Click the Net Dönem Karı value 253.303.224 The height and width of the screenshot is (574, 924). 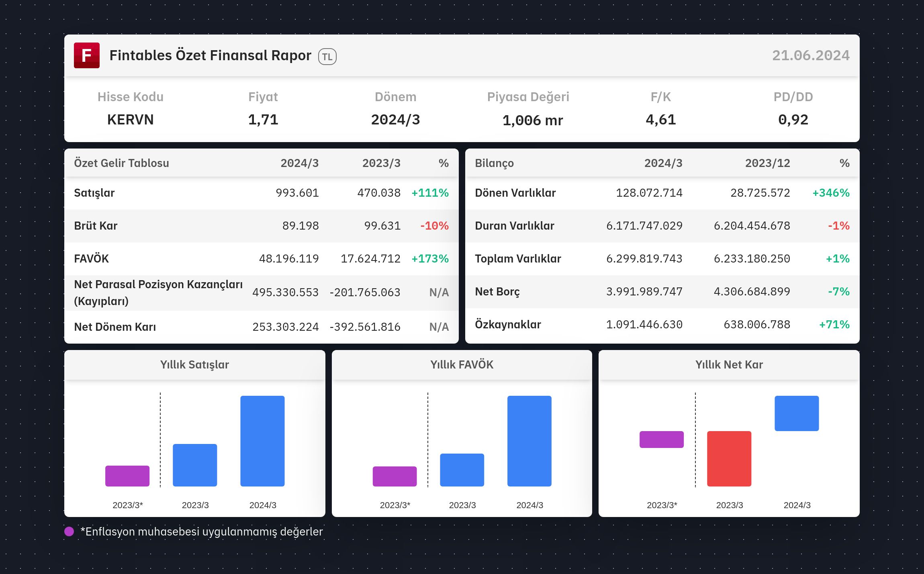[x=286, y=327]
